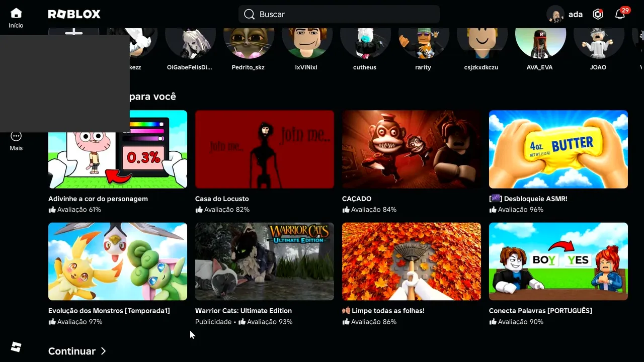This screenshot has width=644, height=362.
Task: Open the Mais three-dots menu
Action: (x=16, y=136)
